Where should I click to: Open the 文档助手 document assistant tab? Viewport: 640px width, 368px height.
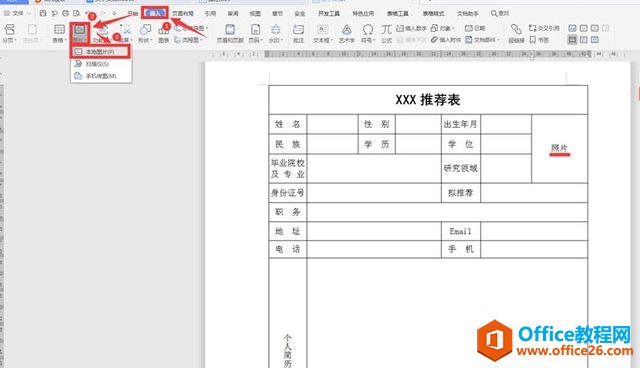point(467,13)
